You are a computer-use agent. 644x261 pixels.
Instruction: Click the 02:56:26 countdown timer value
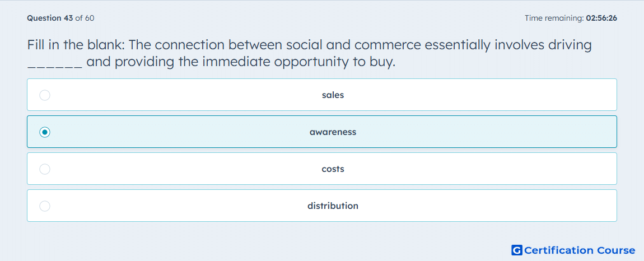pos(601,18)
